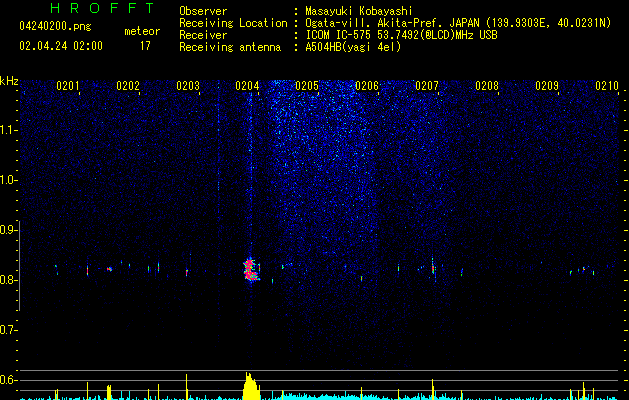Click the 0.7 frequency axis label
This screenshot has height=400, width=629.
coord(8,330)
